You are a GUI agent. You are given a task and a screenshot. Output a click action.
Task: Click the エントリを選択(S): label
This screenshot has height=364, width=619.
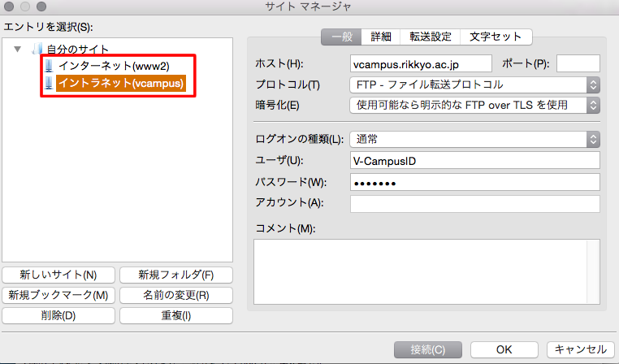tap(48, 27)
